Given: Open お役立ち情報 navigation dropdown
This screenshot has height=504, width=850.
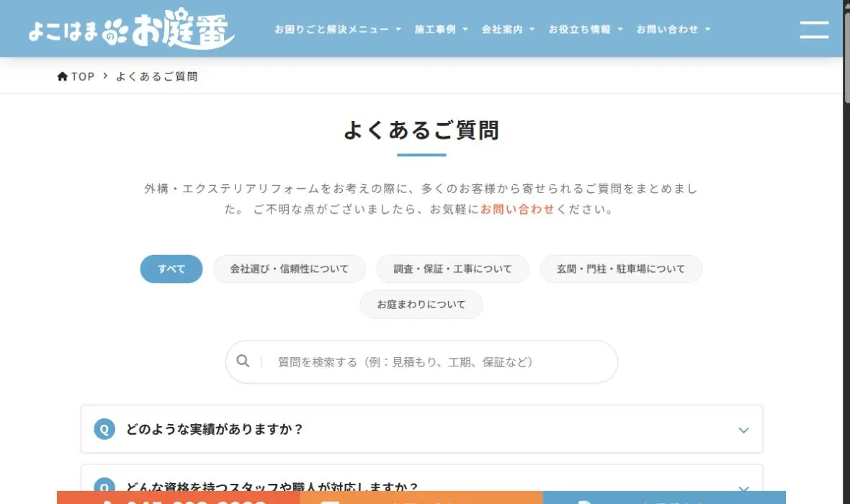Looking at the screenshot, I should (x=586, y=30).
